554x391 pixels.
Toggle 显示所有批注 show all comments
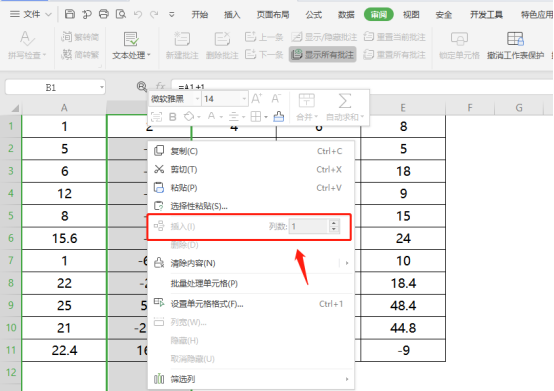(323, 54)
